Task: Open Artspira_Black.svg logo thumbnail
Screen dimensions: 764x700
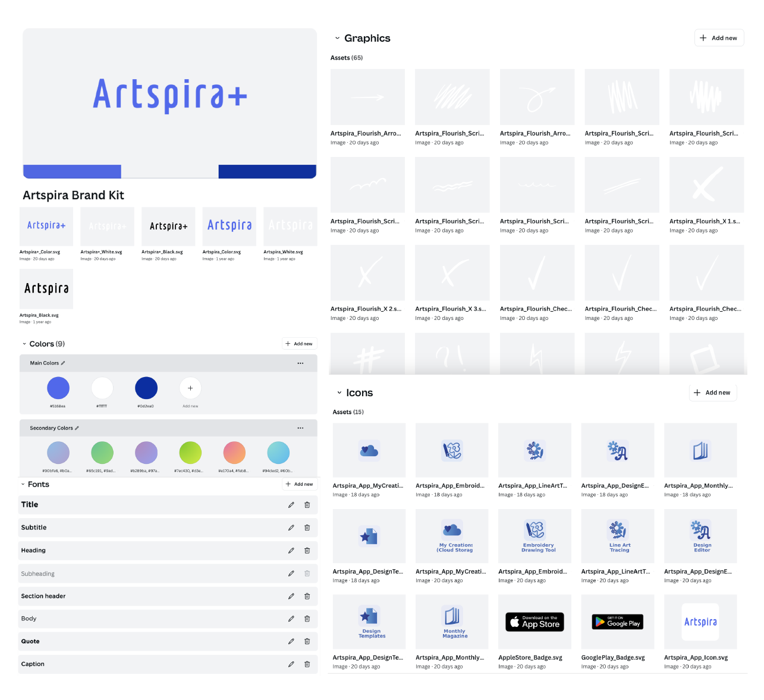Action: [46, 289]
